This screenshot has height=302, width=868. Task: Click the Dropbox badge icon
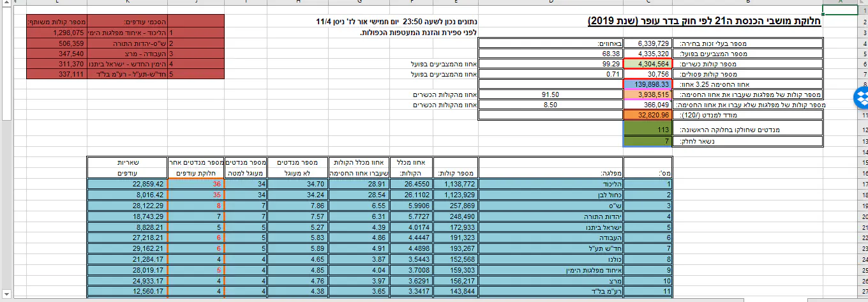861,98
